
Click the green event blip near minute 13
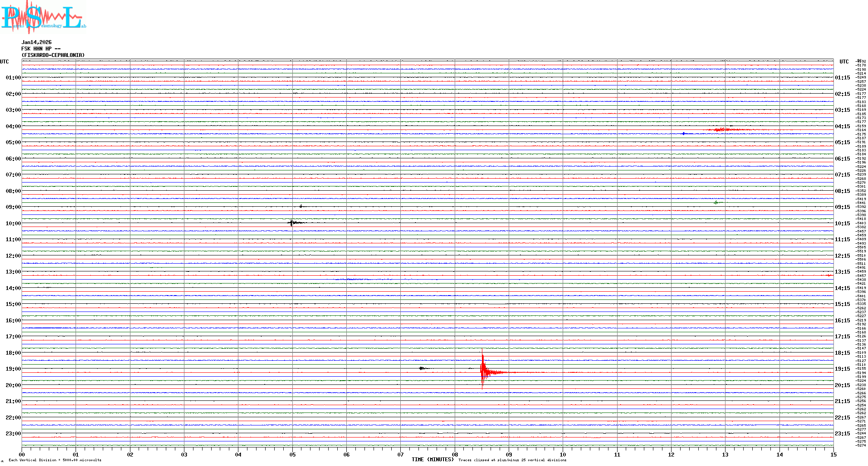click(716, 202)
